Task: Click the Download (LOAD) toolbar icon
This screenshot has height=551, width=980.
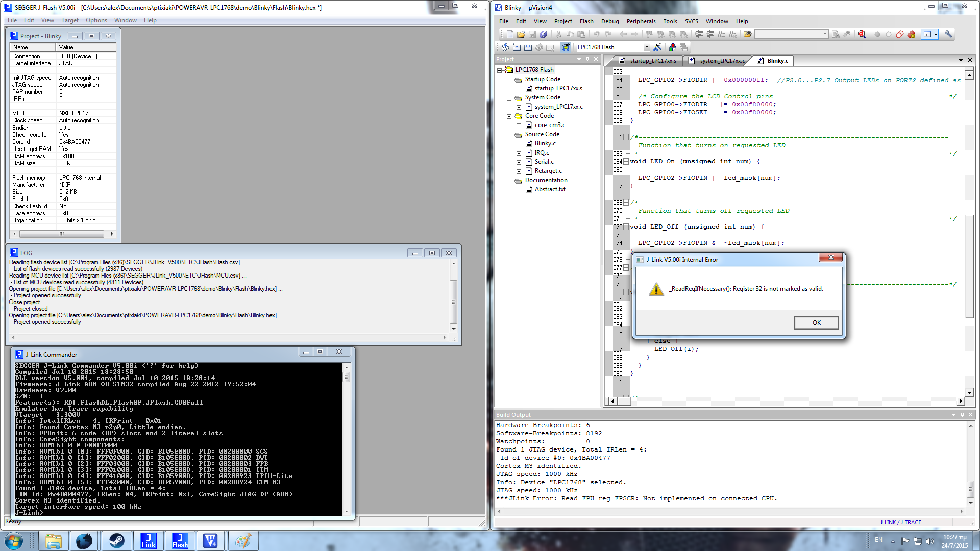Action: [x=565, y=47]
